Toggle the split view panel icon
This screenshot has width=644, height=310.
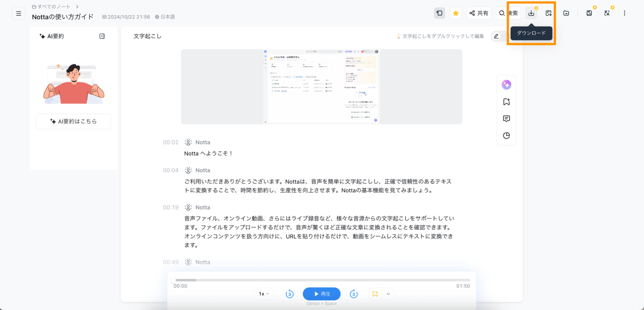(x=439, y=13)
